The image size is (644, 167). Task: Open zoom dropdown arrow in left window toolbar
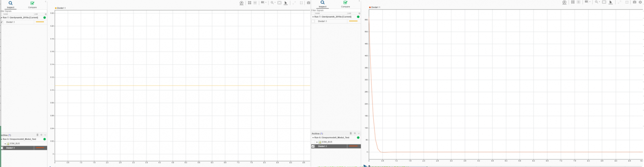click(x=275, y=3)
